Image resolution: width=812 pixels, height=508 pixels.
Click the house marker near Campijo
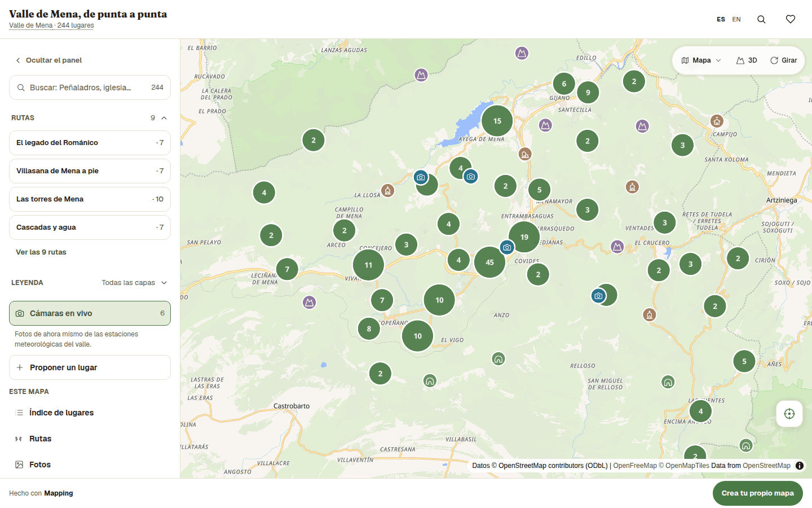(717, 121)
